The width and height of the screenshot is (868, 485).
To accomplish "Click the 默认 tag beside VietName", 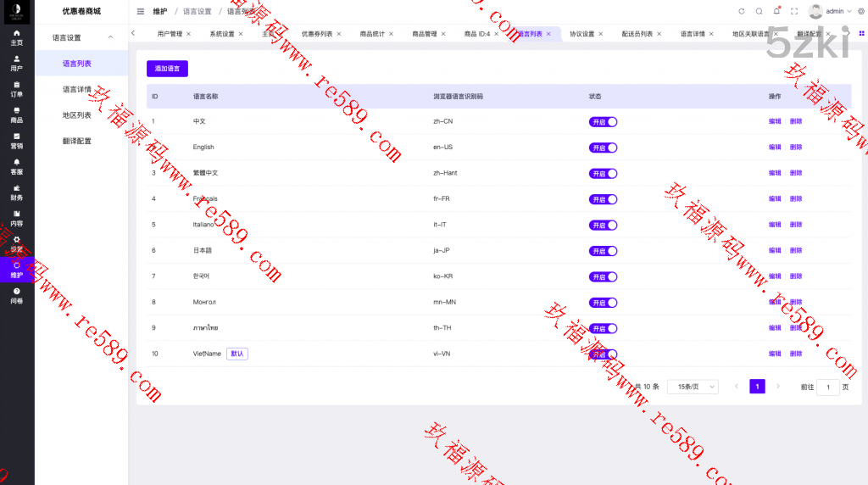I will tap(237, 354).
